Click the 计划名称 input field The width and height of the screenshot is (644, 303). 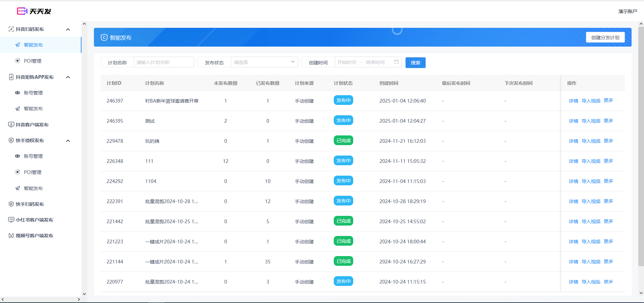click(164, 62)
